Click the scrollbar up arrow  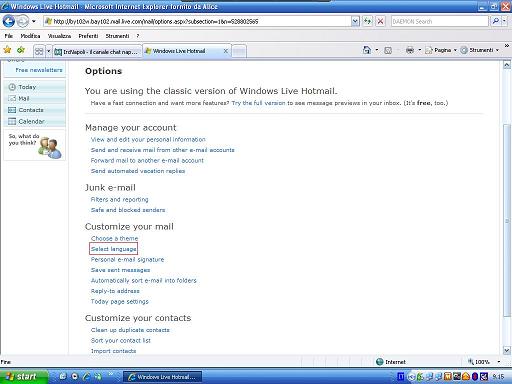click(507, 65)
